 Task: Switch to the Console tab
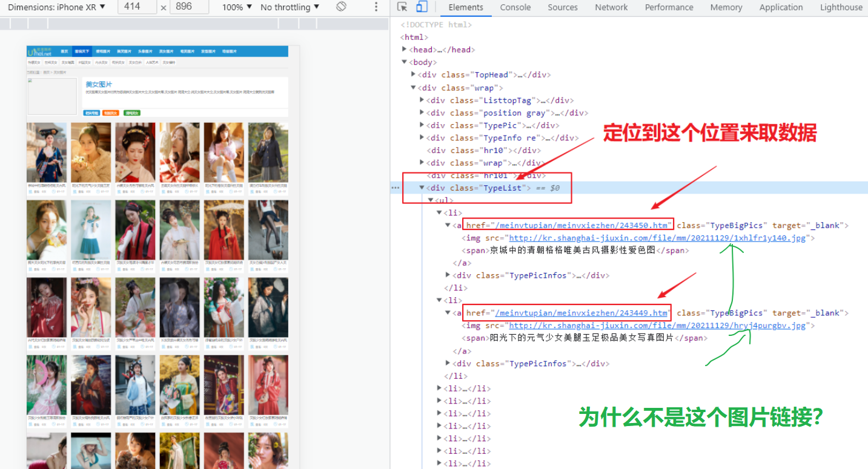click(515, 7)
